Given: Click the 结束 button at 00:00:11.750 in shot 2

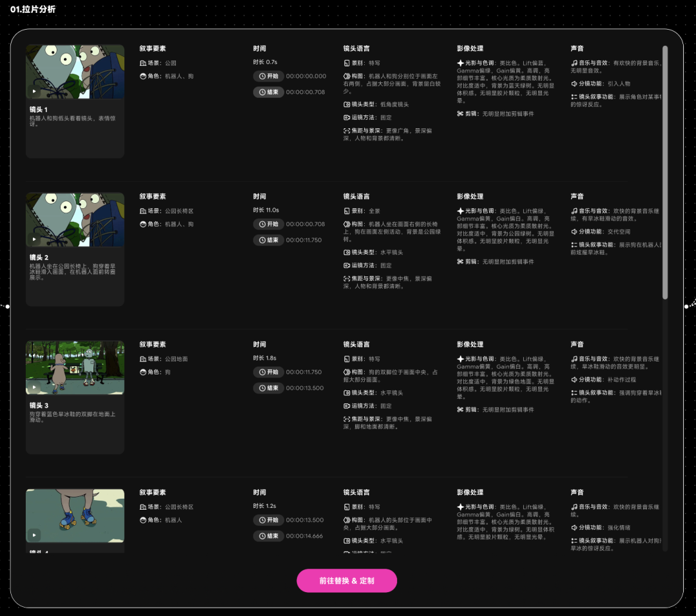Looking at the screenshot, I should click(x=269, y=240).
